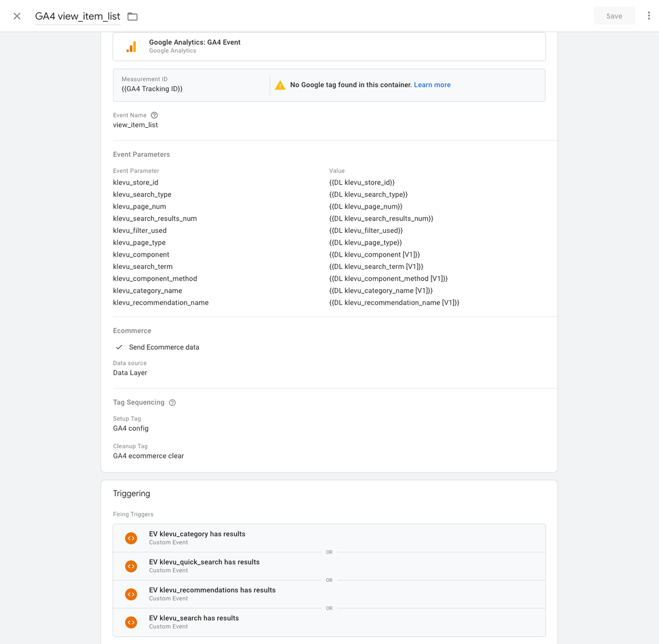This screenshot has width=659, height=644.
Task: Click the klevu_recommendation_name parameter name
Action: click(161, 302)
